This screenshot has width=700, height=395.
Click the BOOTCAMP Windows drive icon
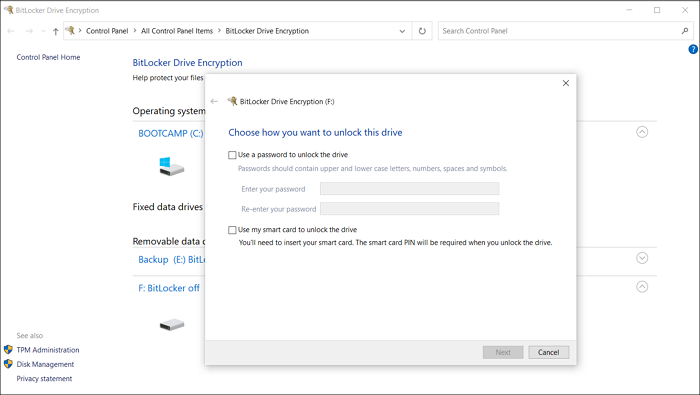[x=171, y=166]
